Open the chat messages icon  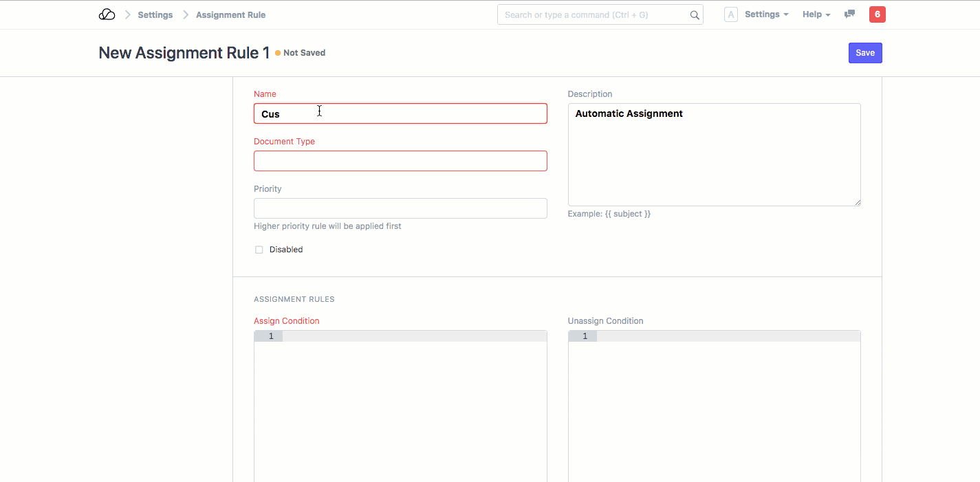pyautogui.click(x=849, y=14)
